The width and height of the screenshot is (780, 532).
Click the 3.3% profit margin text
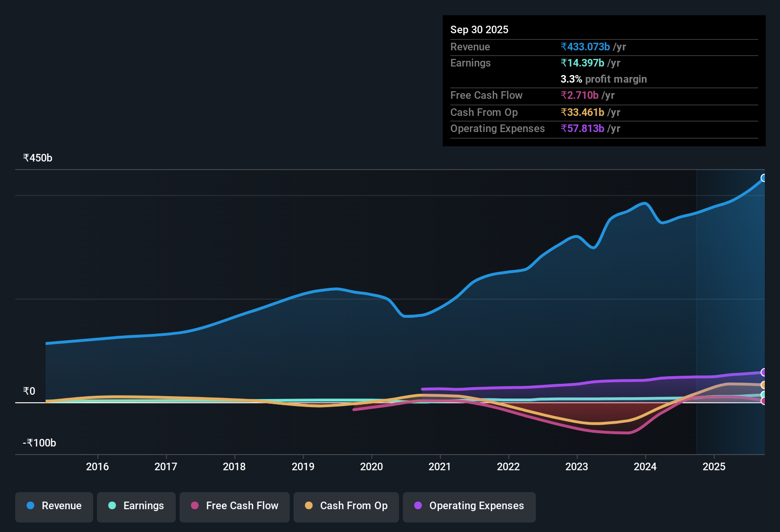[603, 79]
